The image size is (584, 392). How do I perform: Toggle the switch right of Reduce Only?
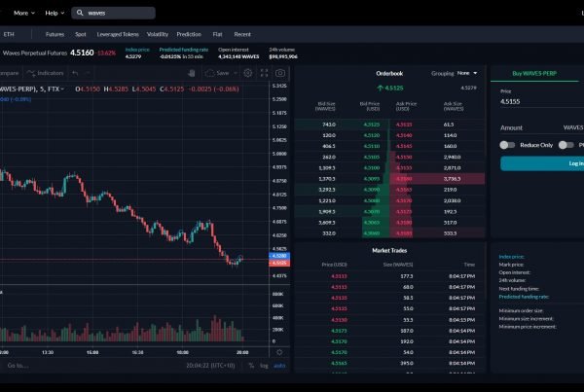[566, 145]
